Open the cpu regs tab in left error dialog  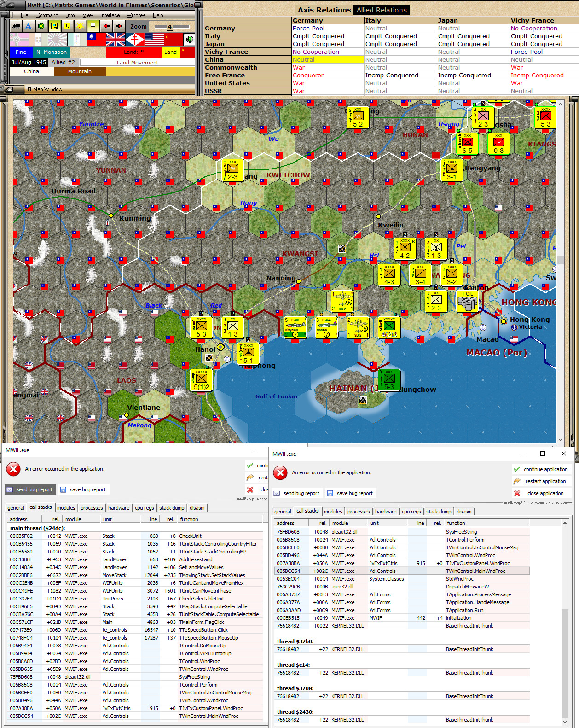coord(145,507)
